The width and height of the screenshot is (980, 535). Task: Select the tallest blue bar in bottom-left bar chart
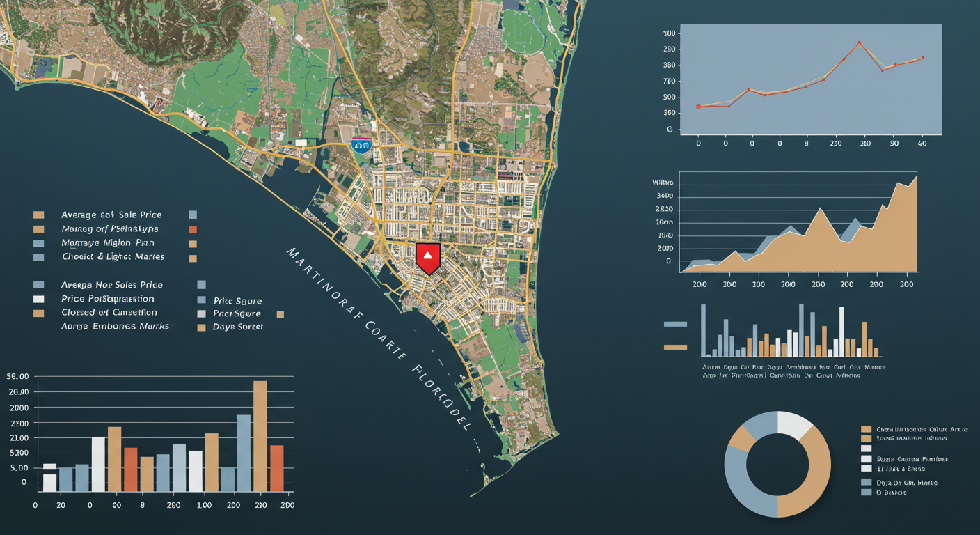[244, 453]
